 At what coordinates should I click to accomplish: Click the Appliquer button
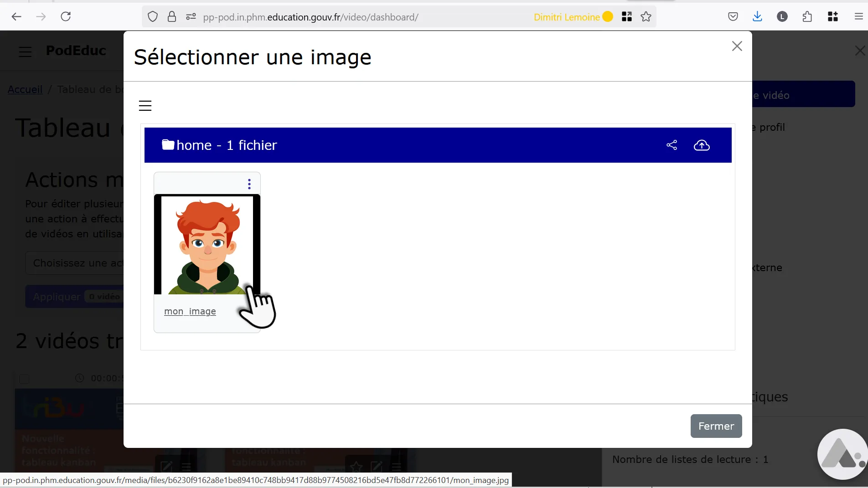coord(74,297)
